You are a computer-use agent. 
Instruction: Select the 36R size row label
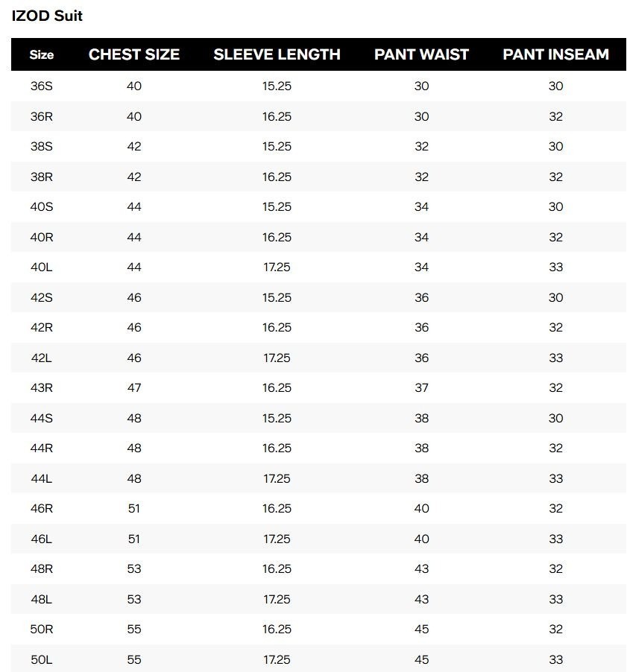(42, 116)
